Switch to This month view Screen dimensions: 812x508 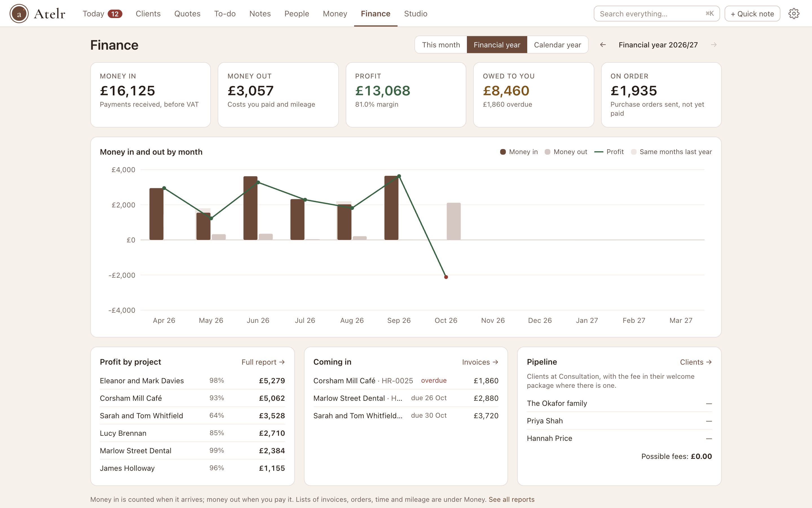coord(441,45)
